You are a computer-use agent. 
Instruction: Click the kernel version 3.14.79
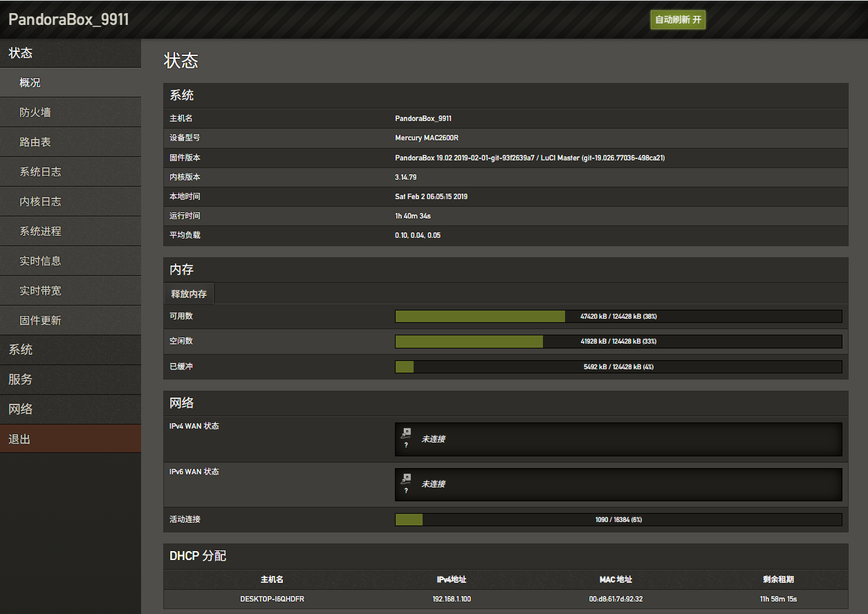click(406, 177)
